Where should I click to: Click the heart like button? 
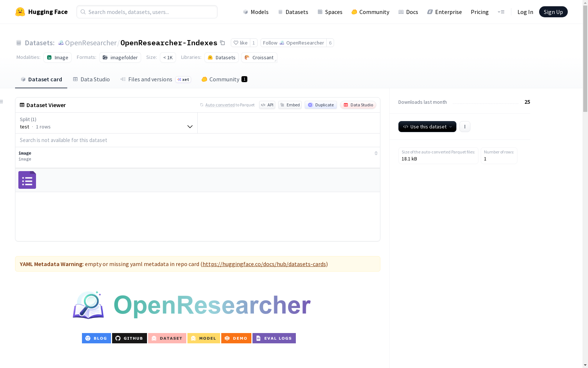pyautogui.click(x=240, y=43)
